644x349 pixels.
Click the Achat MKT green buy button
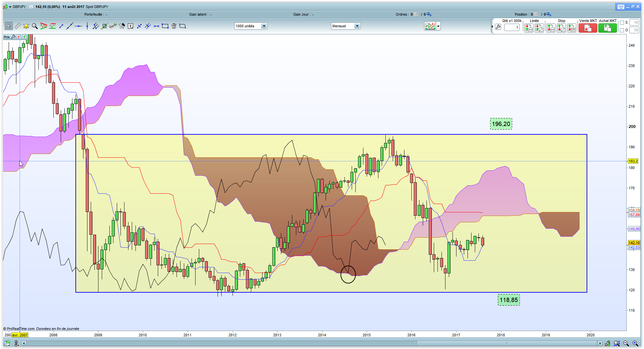(x=607, y=28)
